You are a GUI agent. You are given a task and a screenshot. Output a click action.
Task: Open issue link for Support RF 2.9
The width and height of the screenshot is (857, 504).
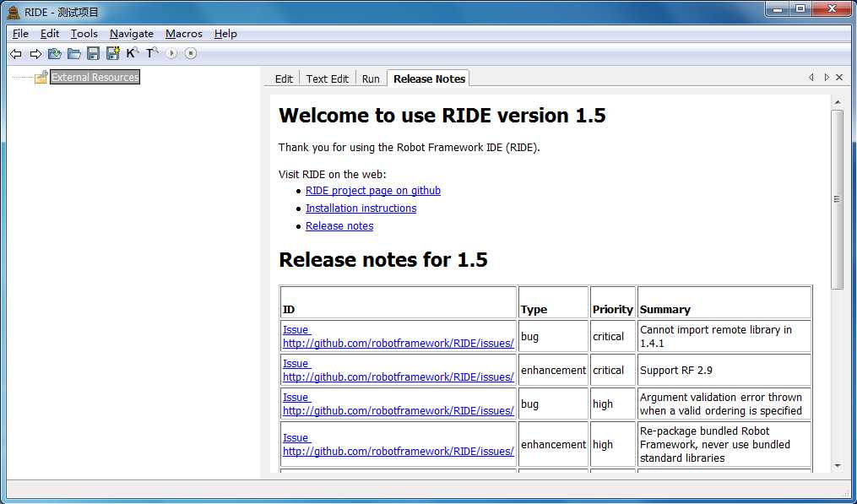[398, 371]
